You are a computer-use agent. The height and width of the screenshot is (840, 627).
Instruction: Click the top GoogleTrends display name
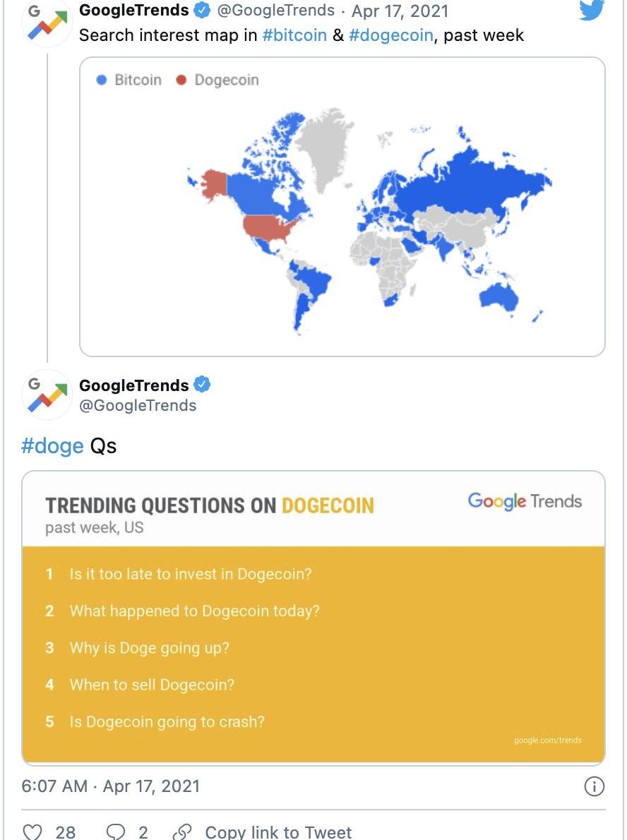(134, 11)
